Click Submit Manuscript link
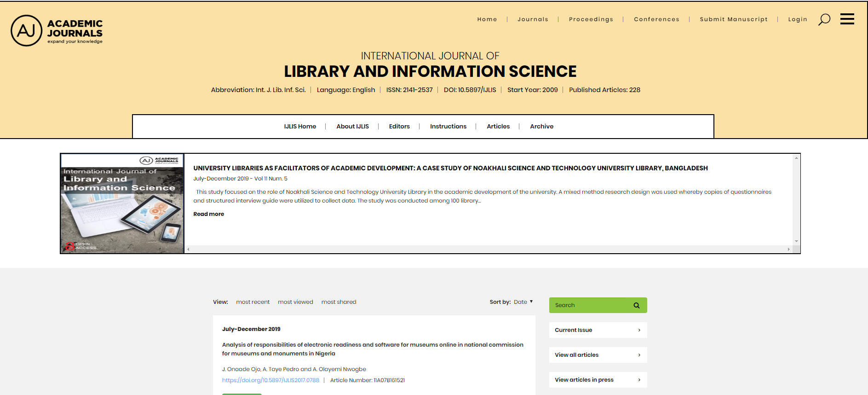This screenshot has width=868, height=395. point(734,19)
